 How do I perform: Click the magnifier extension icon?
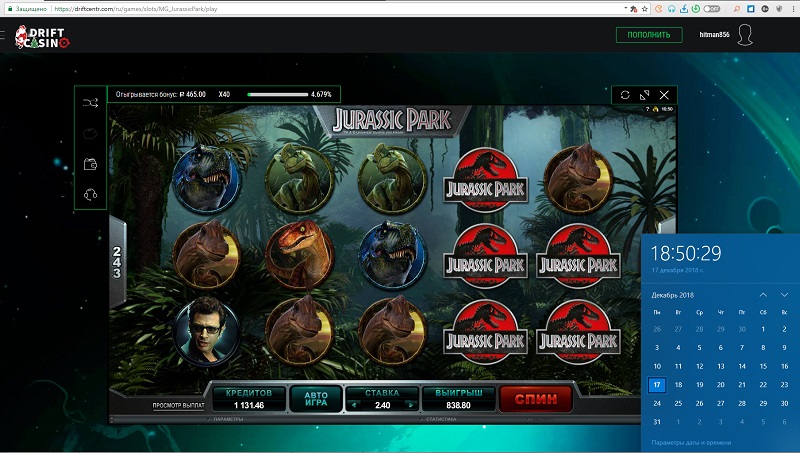click(737, 9)
